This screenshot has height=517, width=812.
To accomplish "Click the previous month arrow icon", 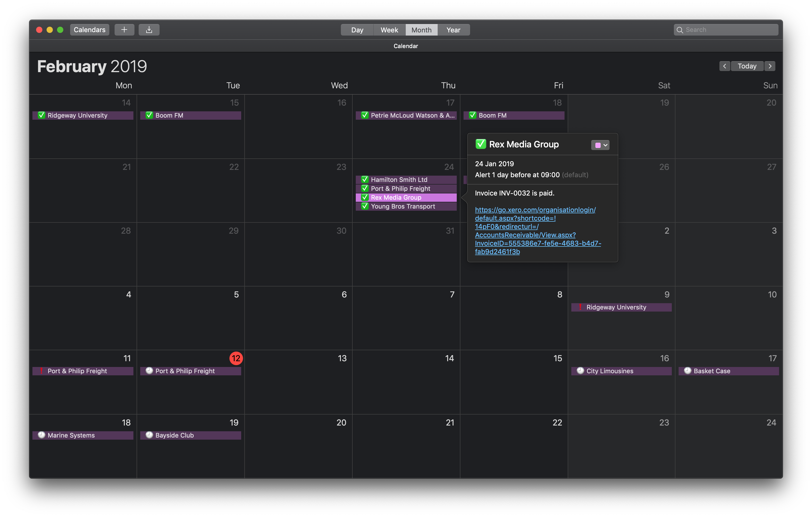I will [x=724, y=66].
